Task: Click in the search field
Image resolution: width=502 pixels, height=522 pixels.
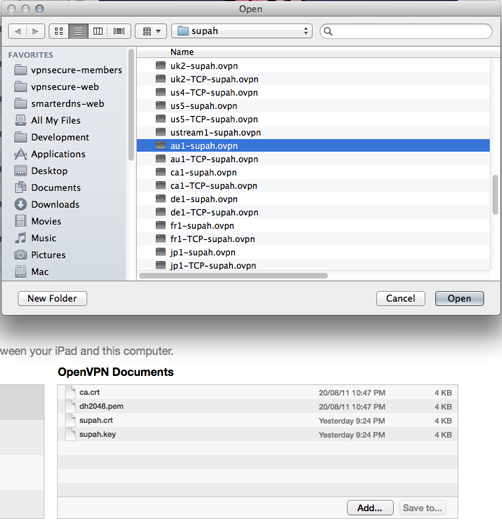Action: pyautogui.click(x=406, y=31)
